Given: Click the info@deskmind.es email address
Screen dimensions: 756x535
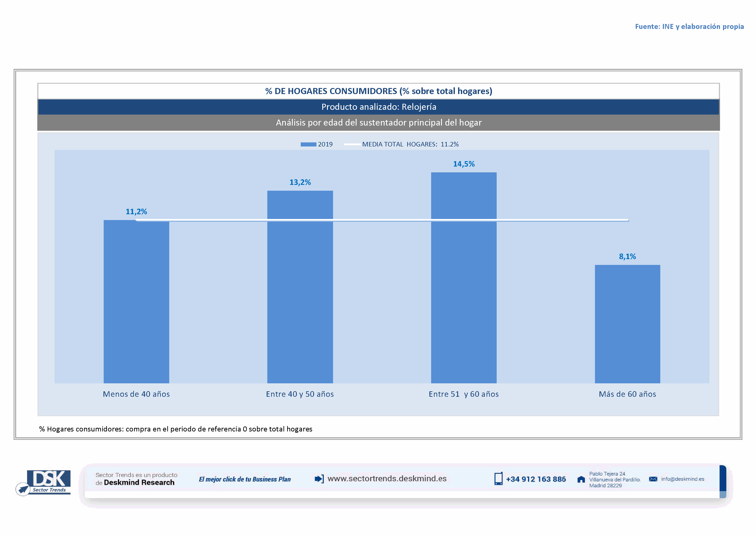Looking at the screenshot, I should [x=682, y=479].
